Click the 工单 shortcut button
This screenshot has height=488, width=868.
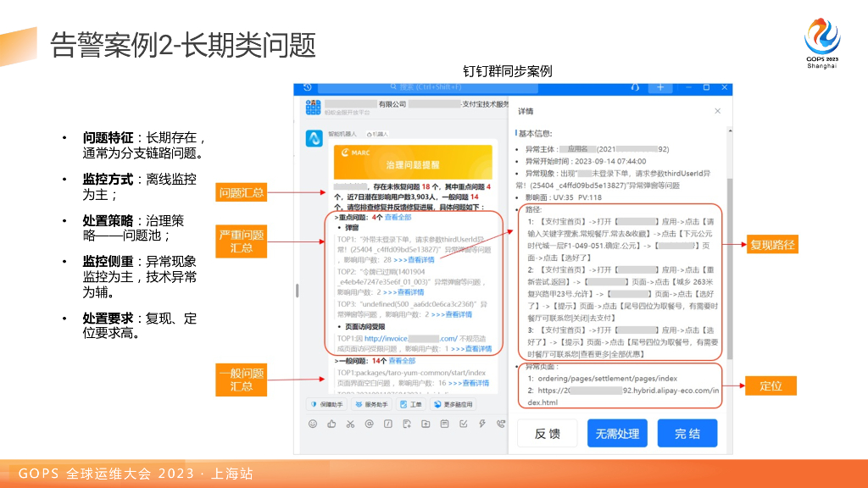(411, 404)
